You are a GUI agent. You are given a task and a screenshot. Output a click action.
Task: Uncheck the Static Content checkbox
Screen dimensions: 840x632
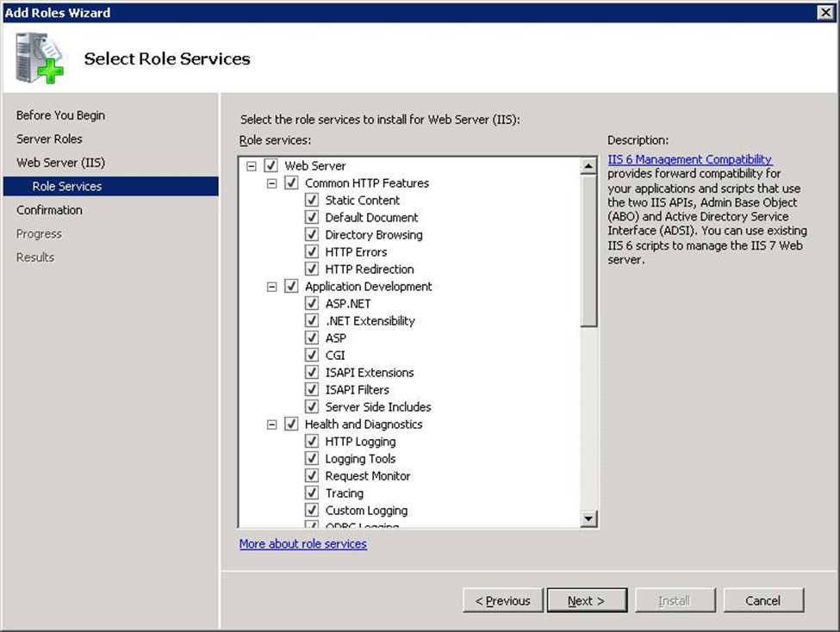click(312, 200)
